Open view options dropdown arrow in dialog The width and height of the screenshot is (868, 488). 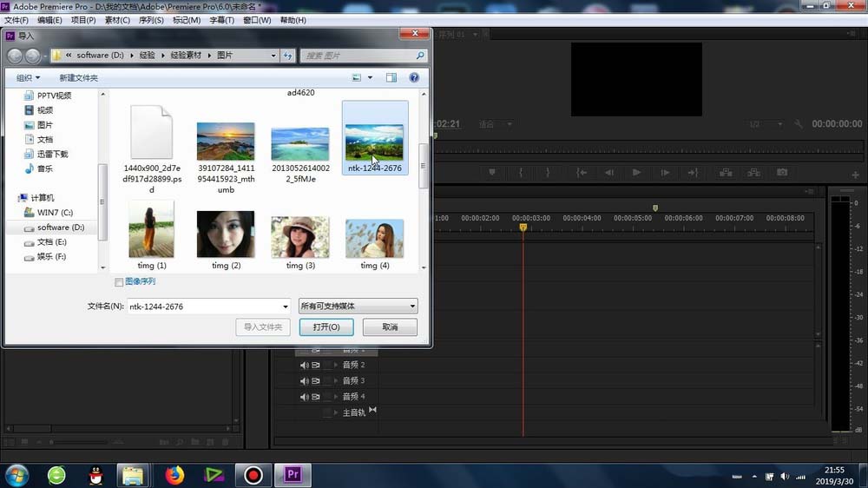pos(371,78)
